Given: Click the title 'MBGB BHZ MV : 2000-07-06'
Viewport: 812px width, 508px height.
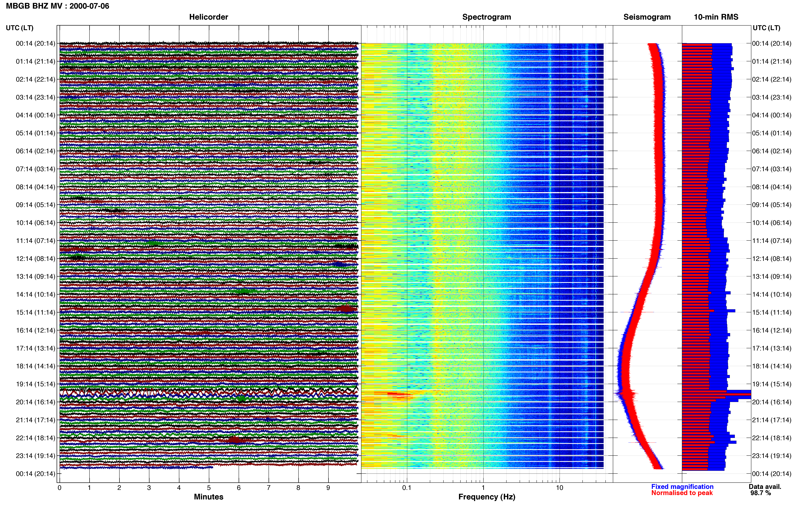Looking at the screenshot, I should coord(57,6).
